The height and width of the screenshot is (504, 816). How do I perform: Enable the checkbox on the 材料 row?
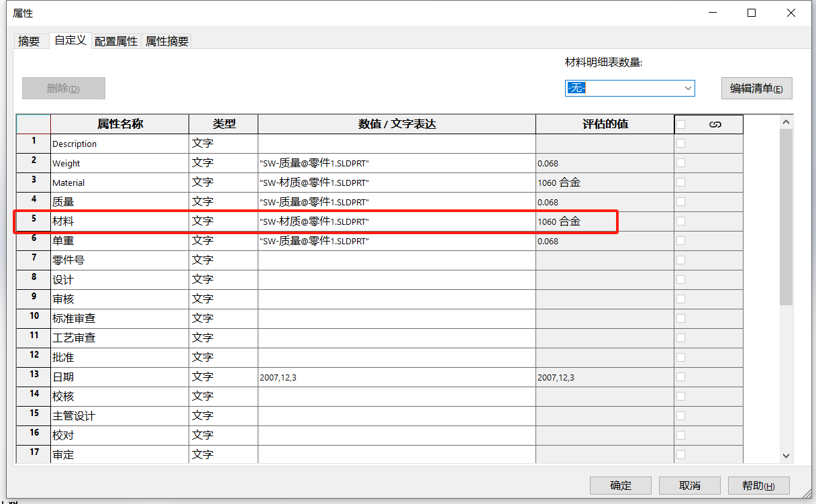tap(682, 221)
